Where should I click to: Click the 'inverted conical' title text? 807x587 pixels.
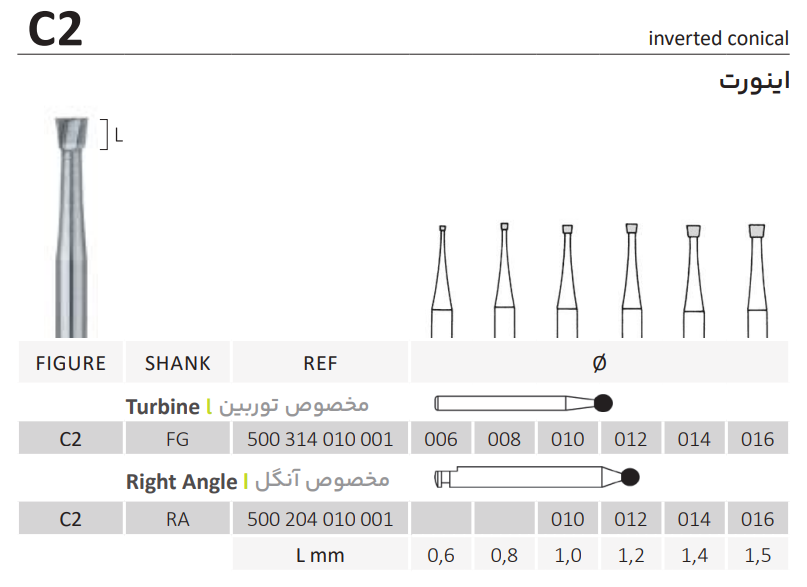tap(718, 39)
